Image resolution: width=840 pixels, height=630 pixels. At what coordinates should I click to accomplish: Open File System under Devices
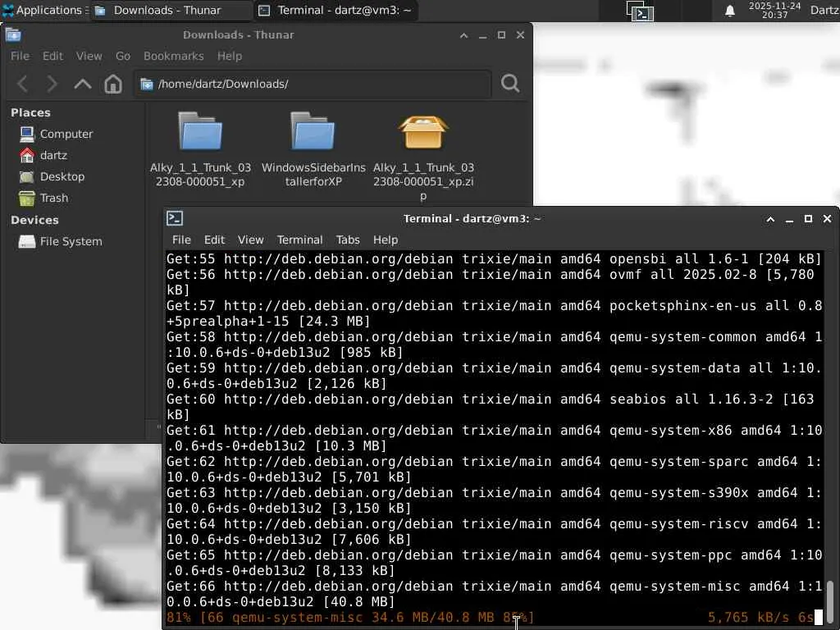point(61,242)
